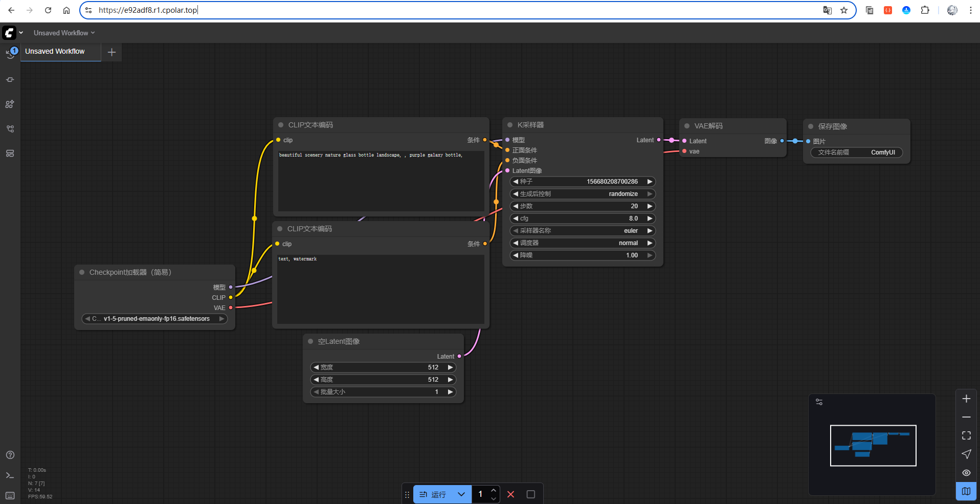Open the browser extensions puzzle icon
Screen dimensions: 980x504
[x=925, y=10]
